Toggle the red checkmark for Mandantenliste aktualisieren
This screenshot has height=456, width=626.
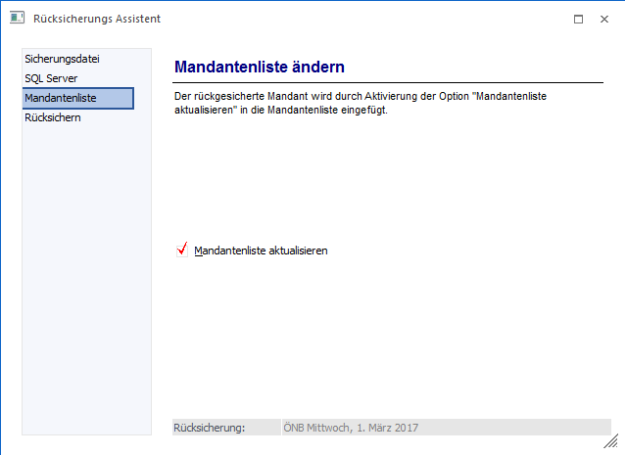(182, 250)
